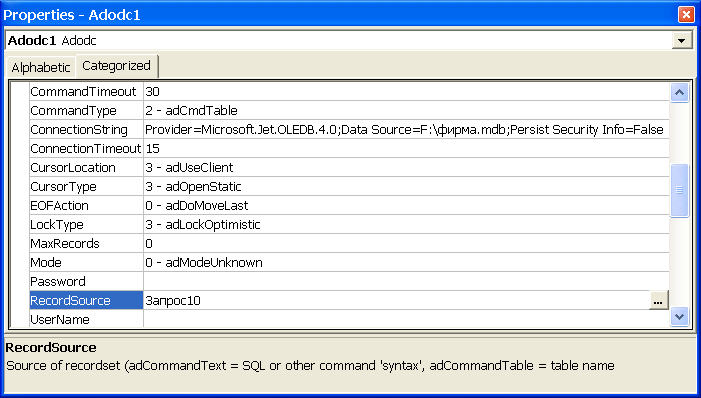Image resolution: width=701 pixels, height=398 pixels.
Task: Open the RecordSource ellipsis builder button
Action: (658, 300)
